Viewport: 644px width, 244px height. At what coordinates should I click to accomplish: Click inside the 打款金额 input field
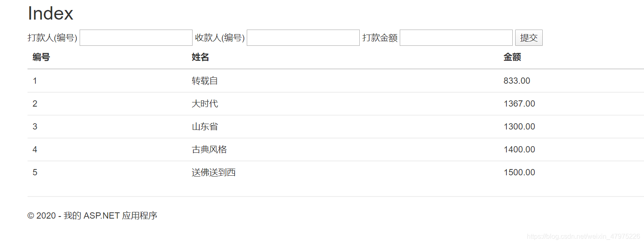456,37
